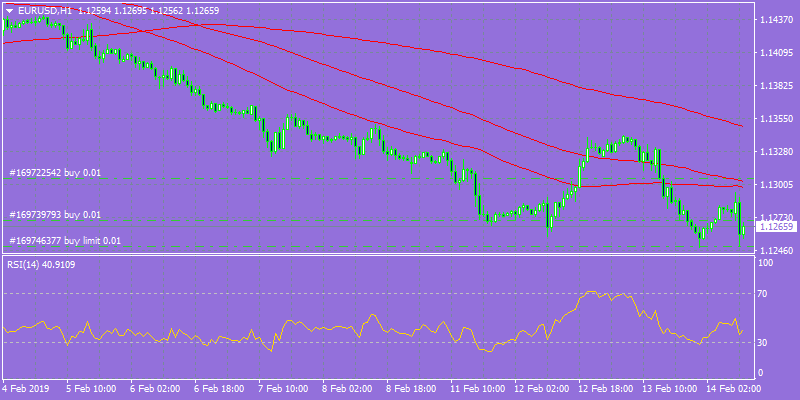Click the 1.12460 price scale label
Viewport: 800px width, 400px height.
click(776, 251)
